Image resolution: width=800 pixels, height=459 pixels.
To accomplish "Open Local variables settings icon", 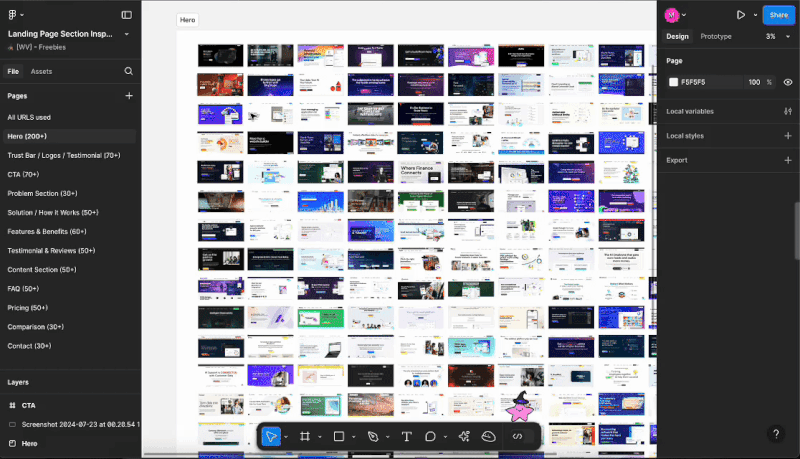I will click(788, 111).
